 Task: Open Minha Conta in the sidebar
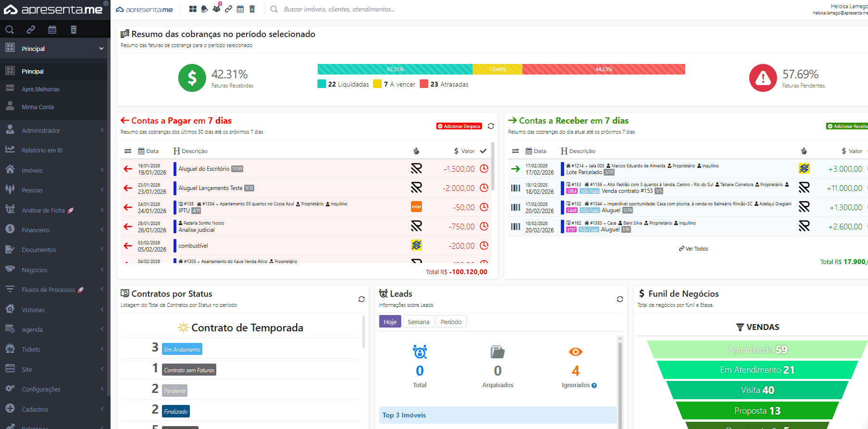pos(37,107)
